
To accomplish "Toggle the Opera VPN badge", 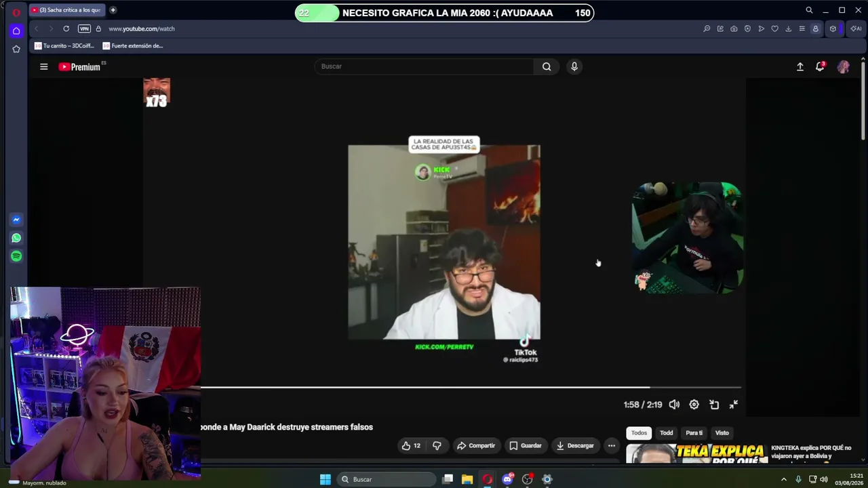I will coord(84,28).
